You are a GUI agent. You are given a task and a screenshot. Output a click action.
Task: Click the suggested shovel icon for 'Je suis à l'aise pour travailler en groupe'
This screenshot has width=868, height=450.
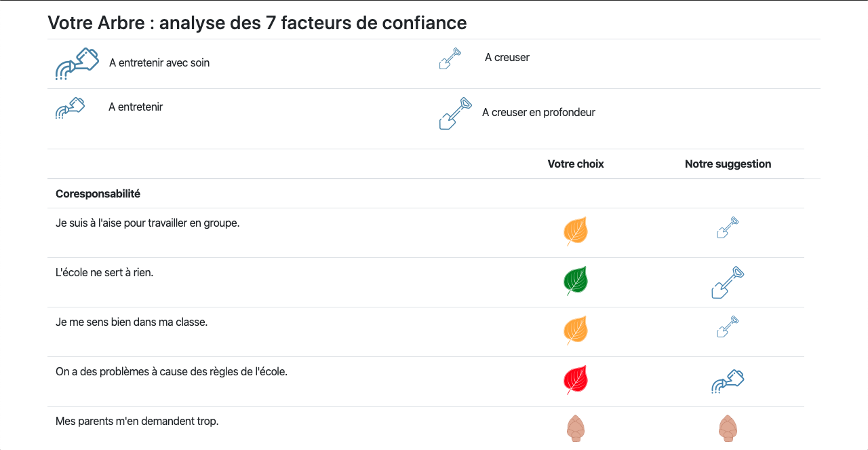(728, 228)
